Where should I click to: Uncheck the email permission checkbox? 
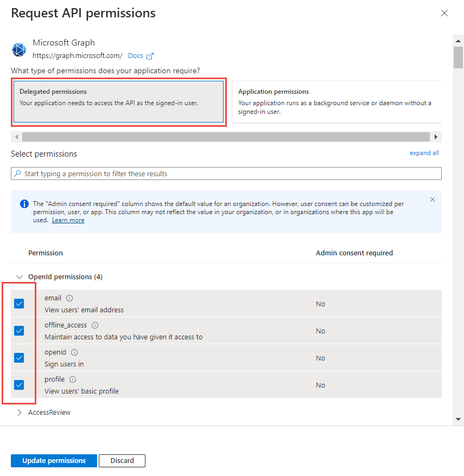pyautogui.click(x=19, y=304)
